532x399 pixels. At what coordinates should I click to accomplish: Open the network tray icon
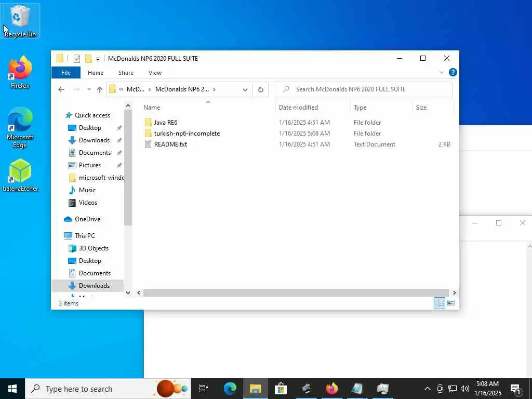(453, 389)
